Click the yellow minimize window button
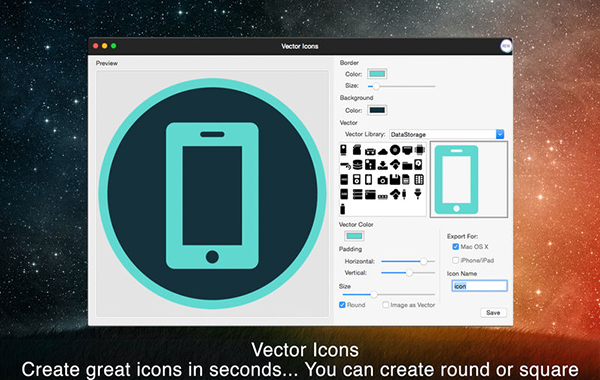Viewport: 600px width, 380px height. pyautogui.click(x=104, y=46)
